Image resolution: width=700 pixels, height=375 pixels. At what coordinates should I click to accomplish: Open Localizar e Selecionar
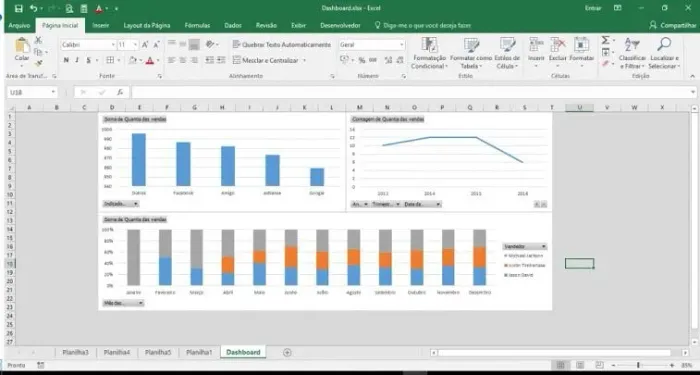(664, 53)
